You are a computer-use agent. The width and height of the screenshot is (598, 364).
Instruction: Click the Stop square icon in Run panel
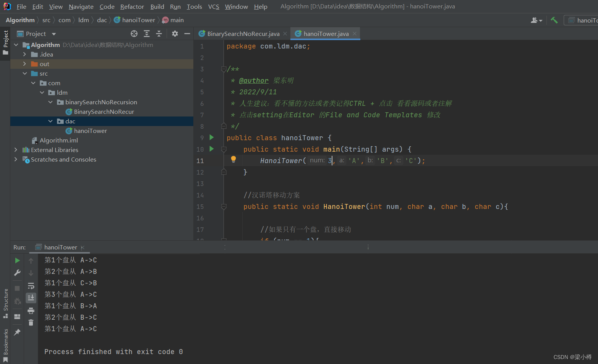coord(17,288)
